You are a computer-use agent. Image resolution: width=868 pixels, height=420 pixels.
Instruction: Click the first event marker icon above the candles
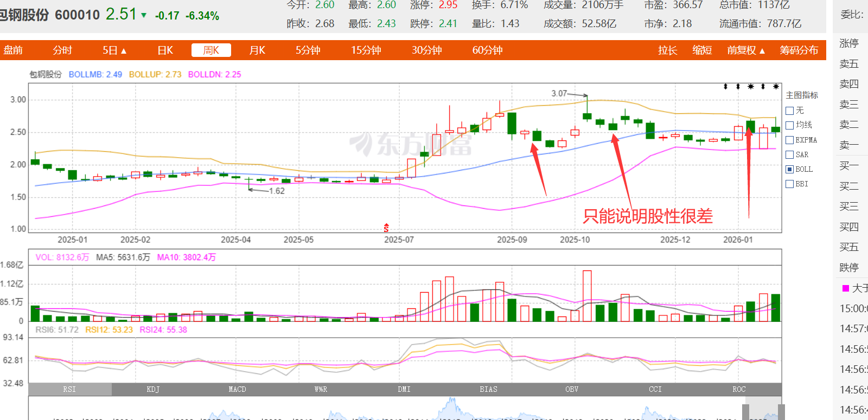click(725, 87)
